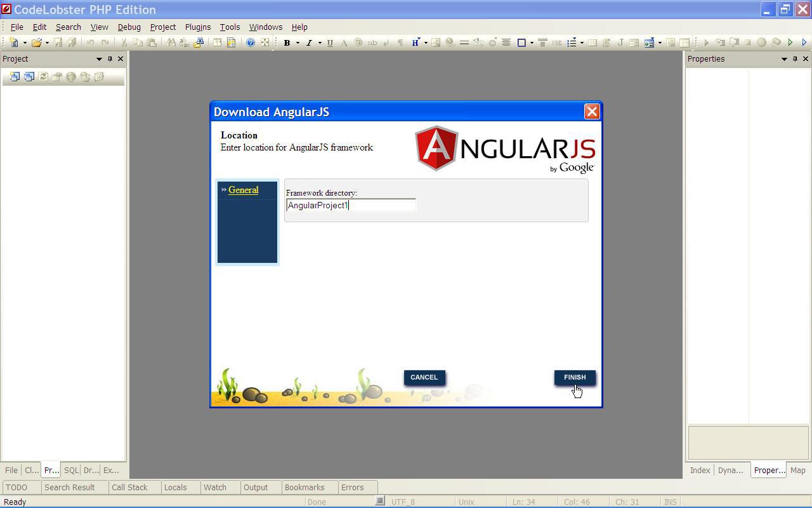Click the Open project icon in Project panel
This screenshot has width=812, height=508.
coord(29,76)
